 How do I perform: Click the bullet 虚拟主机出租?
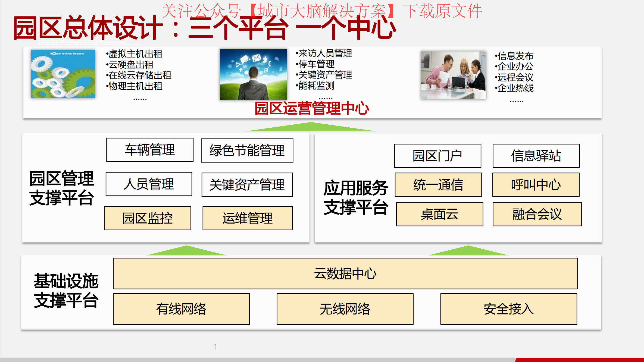[x=134, y=54]
